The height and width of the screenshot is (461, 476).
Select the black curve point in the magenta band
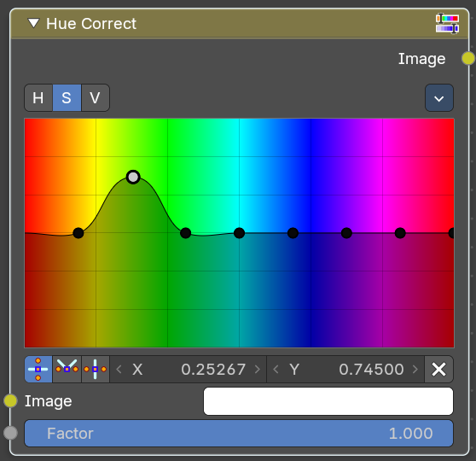[x=400, y=233]
